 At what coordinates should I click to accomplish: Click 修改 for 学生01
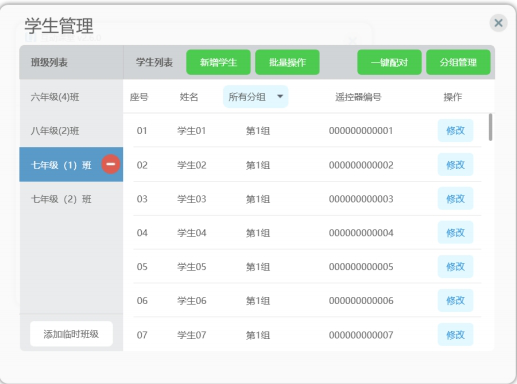click(x=455, y=130)
